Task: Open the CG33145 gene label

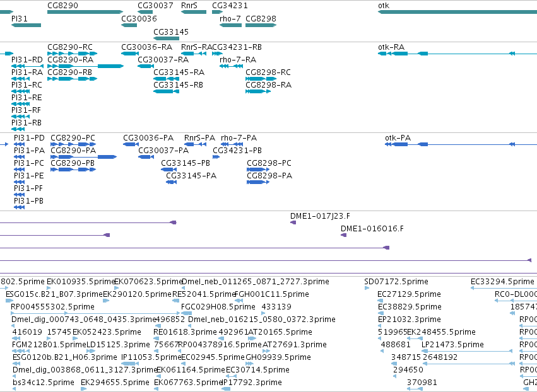Action: [171, 32]
